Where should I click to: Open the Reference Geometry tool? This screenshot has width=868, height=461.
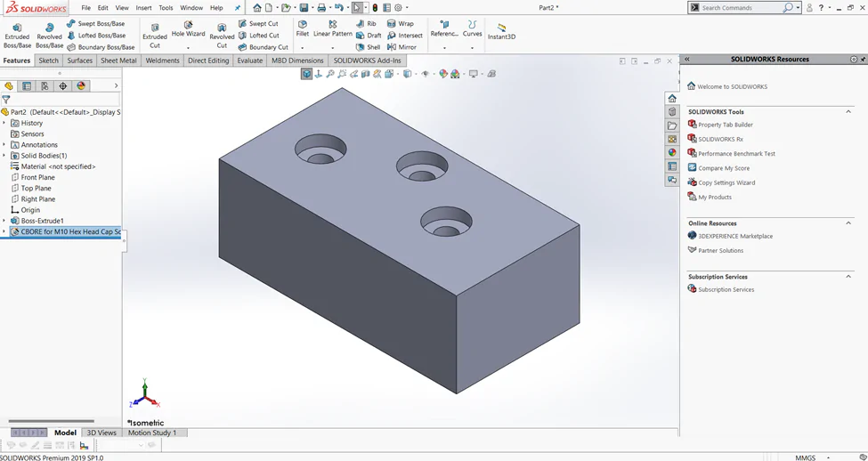(x=444, y=29)
